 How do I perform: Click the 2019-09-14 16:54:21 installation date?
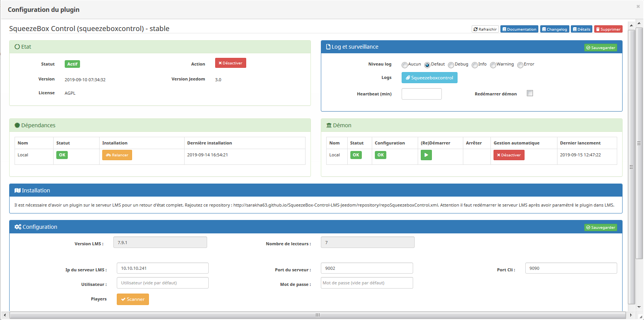point(208,155)
